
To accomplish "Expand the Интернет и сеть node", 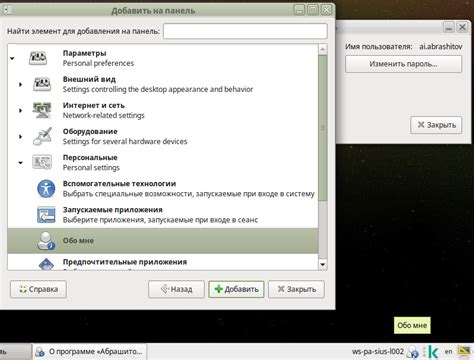I will (20, 110).
